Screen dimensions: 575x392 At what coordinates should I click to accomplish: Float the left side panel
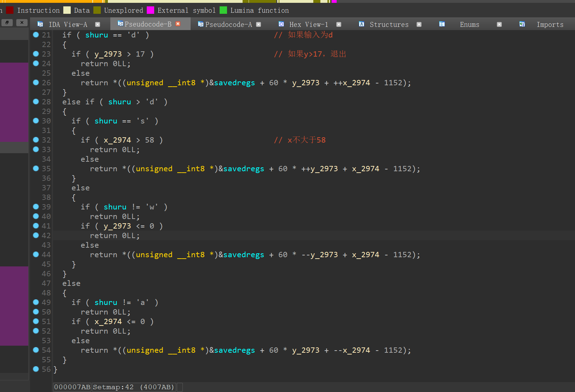pos(7,23)
